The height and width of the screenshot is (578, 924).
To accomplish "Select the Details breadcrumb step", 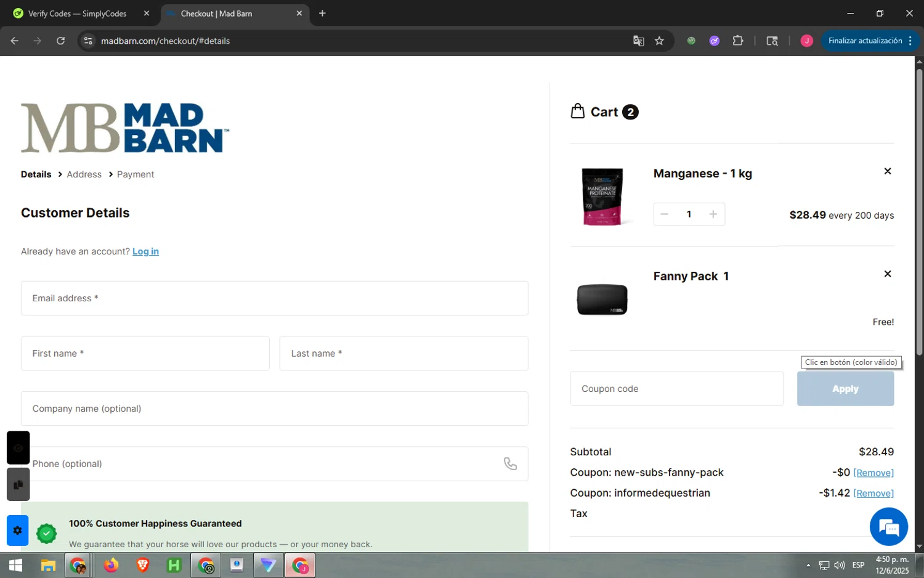I will pyautogui.click(x=36, y=174).
